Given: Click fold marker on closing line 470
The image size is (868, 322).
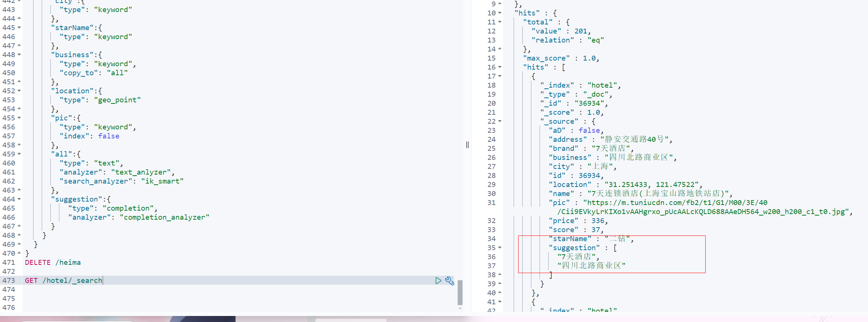Looking at the screenshot, I should 19,253.
